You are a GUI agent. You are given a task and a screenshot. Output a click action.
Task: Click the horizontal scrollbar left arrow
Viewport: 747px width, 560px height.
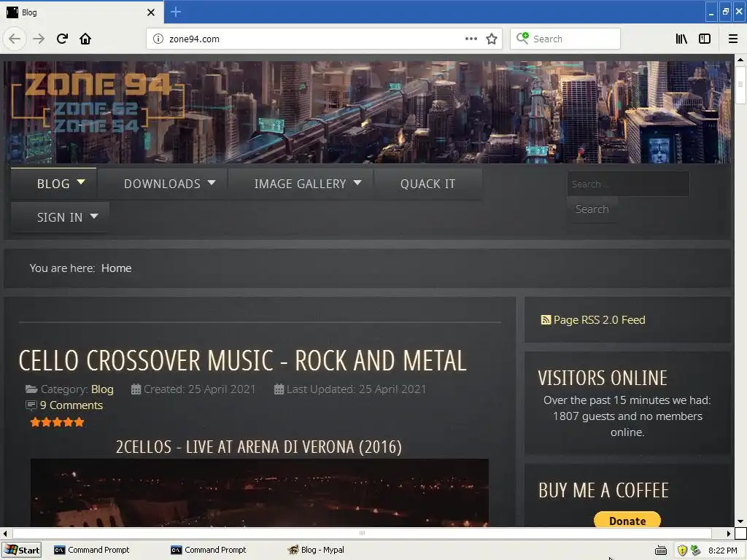(x=5, y=533)
